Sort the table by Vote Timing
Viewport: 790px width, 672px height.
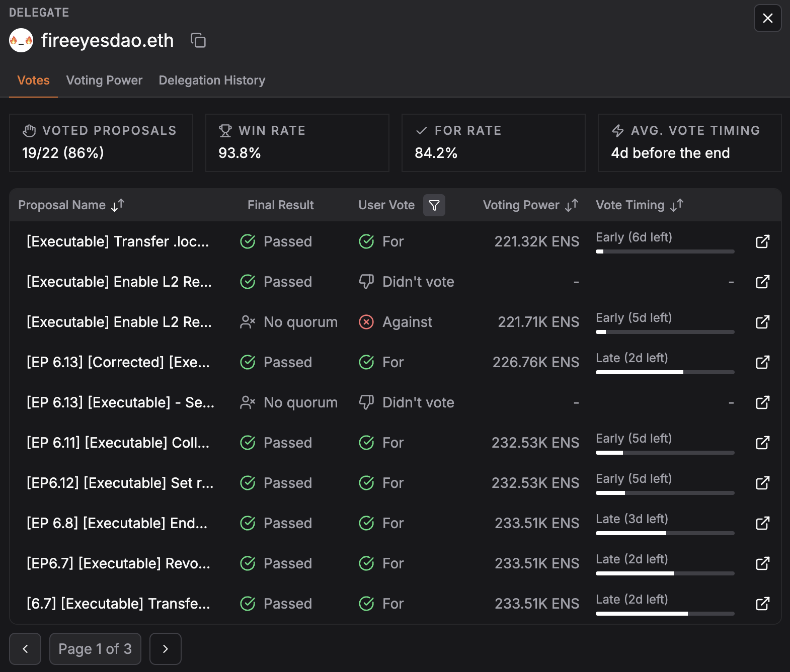tap(677, 205)
